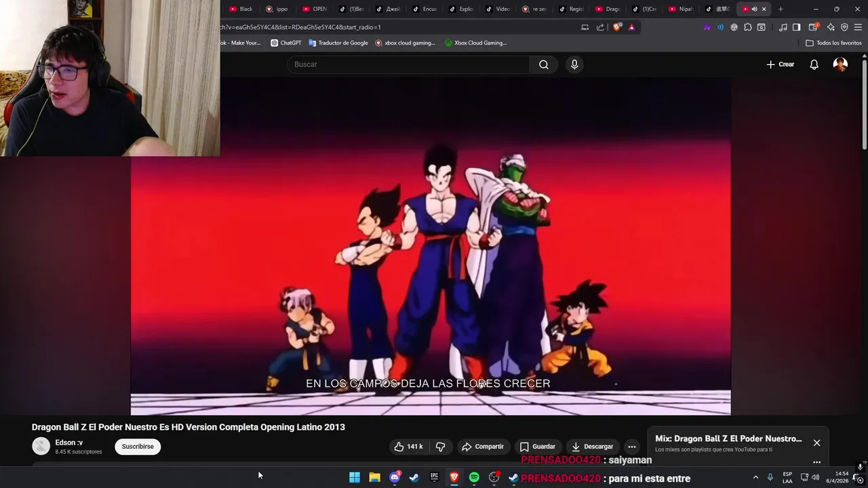This screenshot has height=488, width=868.
Task: Switch to the Encue browser tab
Action: (425, 9)
